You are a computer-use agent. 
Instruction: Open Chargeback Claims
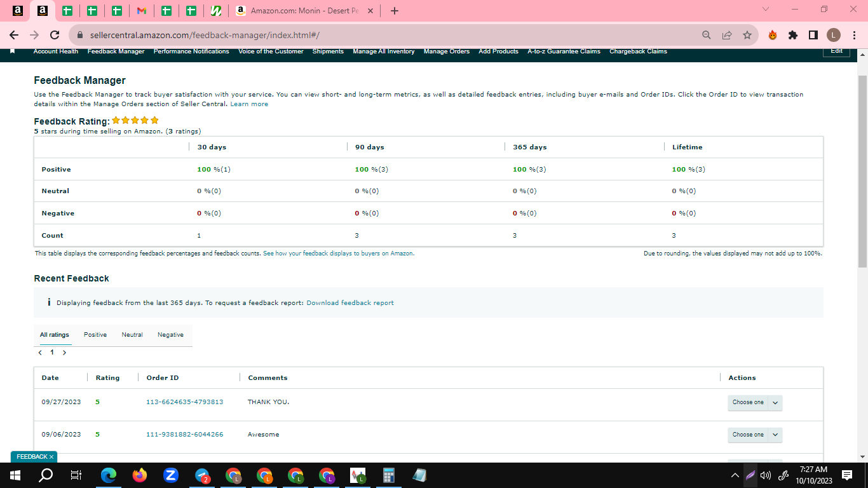tap(639, 51)
